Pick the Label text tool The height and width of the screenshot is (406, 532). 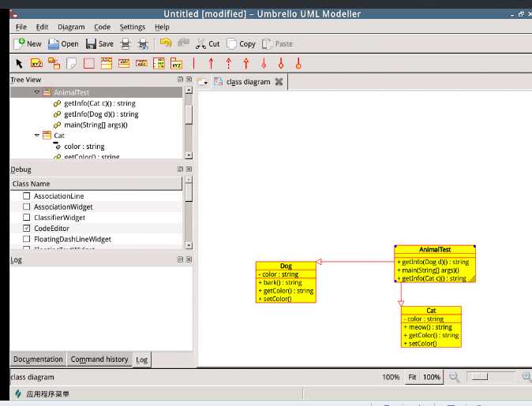(36, 63)
